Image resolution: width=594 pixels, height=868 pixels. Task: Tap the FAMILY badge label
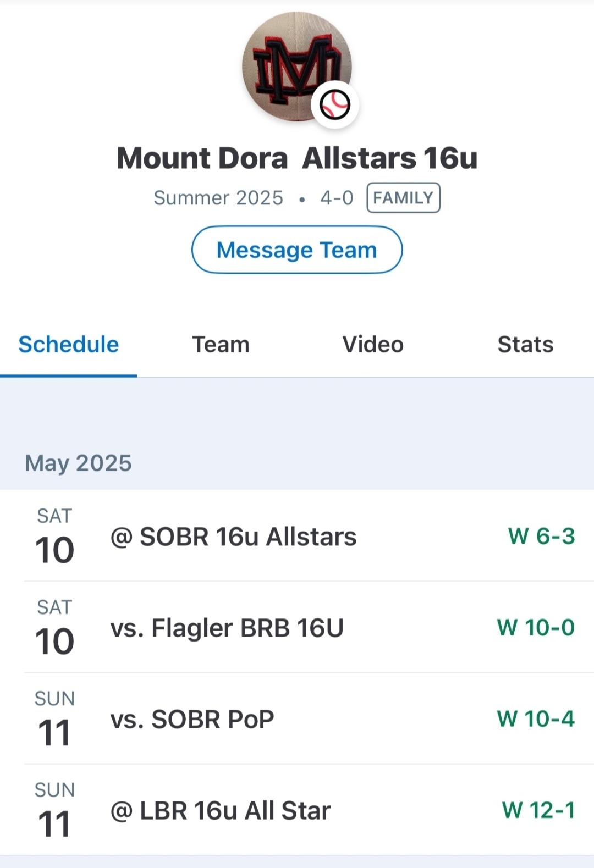point(403,198)
